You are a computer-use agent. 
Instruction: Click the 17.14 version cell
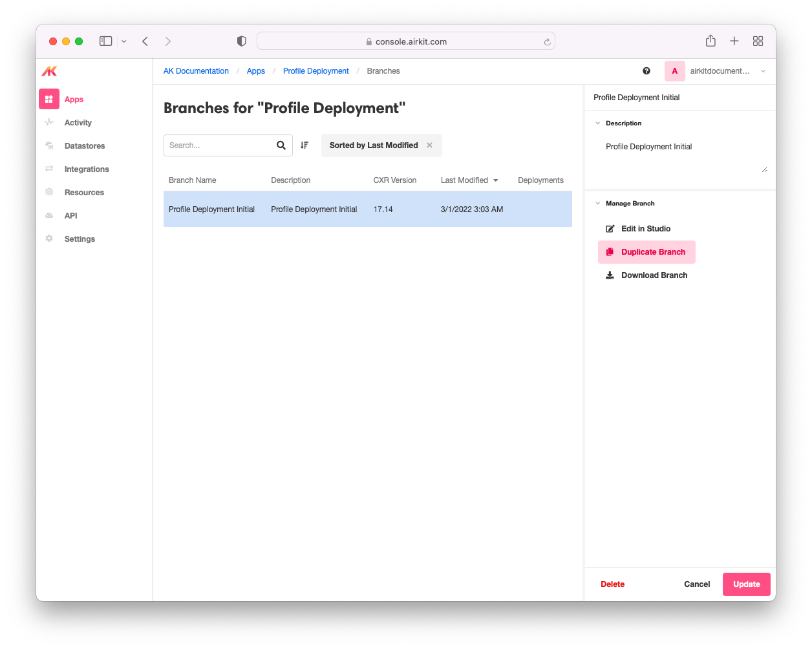383,209
